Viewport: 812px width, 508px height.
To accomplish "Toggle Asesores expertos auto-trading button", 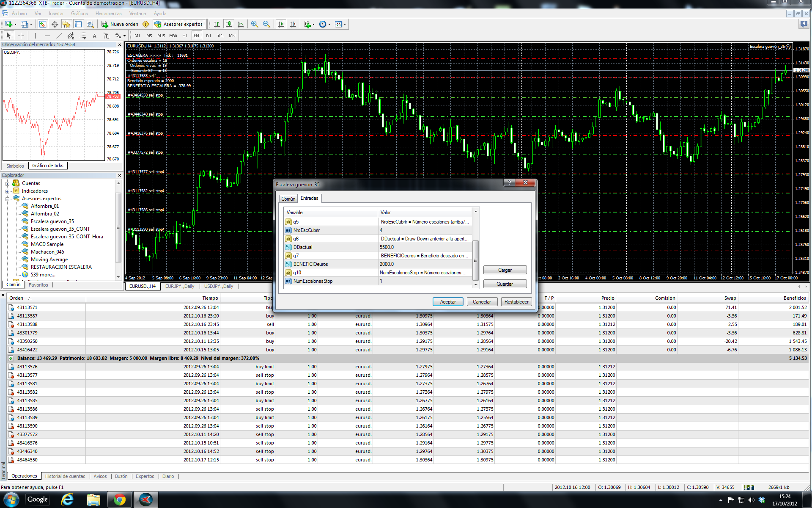I will click(x=179, y=24).
